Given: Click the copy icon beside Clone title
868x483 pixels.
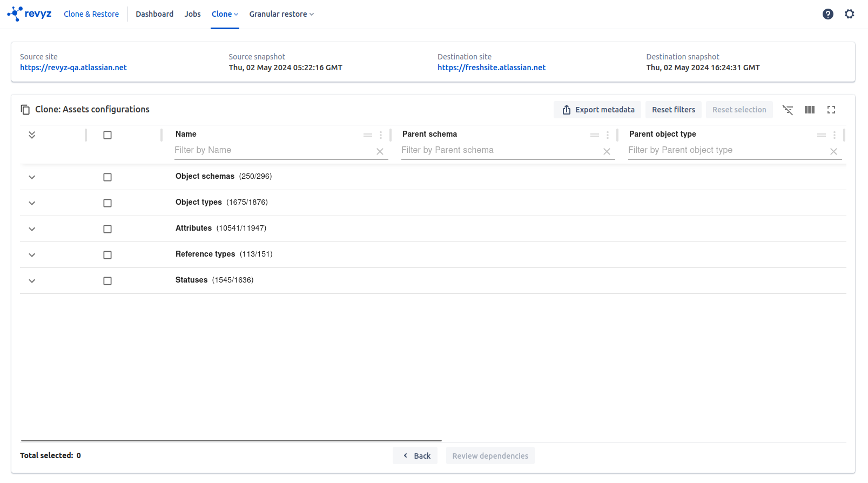Looking at the screenshot, I should (x=25, y=110).
